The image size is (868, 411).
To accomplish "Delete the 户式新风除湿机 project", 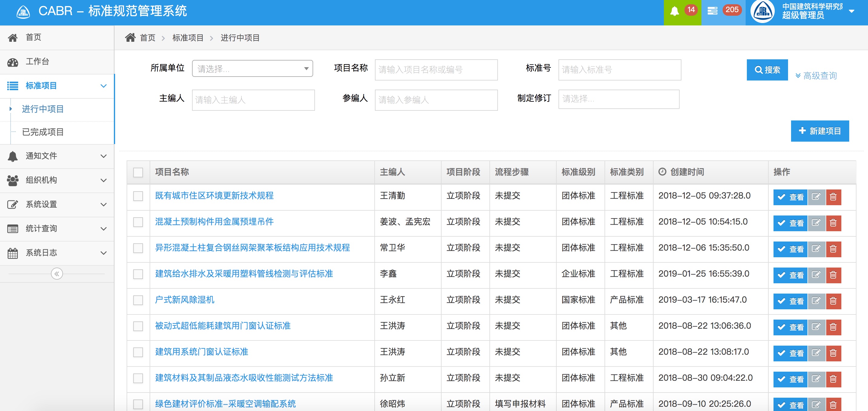I will coord(833,301).
